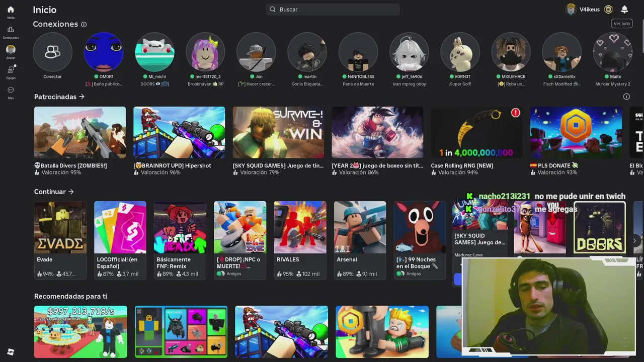
Task: Click the Case Rolling RNG title text
Action: (x=462, y=165)
